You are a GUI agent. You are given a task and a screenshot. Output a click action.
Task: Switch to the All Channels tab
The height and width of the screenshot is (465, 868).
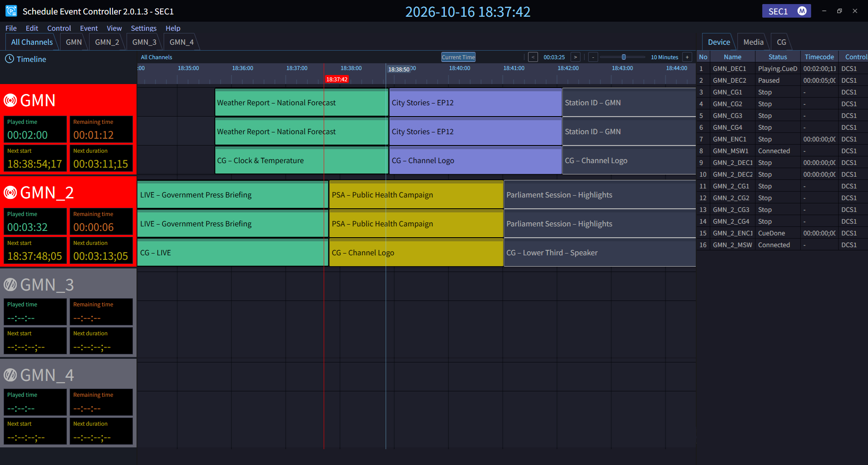(32, 42)
